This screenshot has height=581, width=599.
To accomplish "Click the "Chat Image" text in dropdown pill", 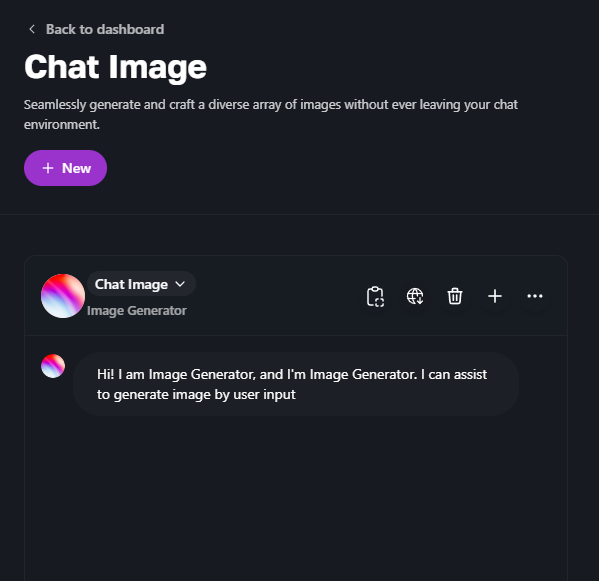I will [131, 284].
